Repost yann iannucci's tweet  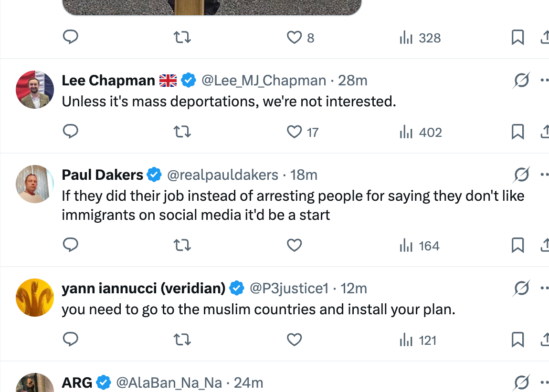182,340
